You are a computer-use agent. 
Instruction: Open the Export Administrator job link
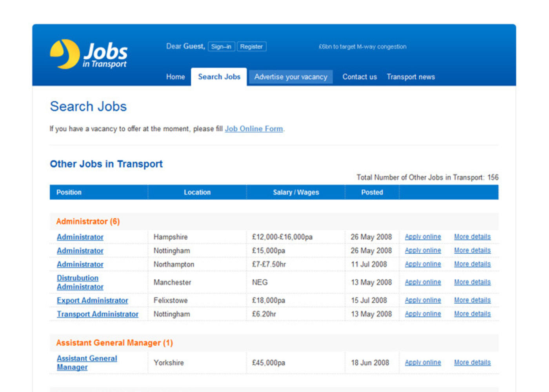93,300
